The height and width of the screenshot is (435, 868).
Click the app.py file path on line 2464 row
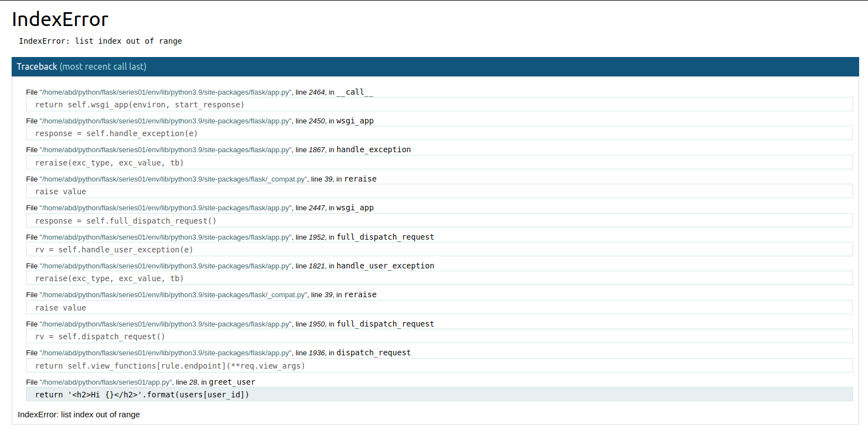(166, 92)
